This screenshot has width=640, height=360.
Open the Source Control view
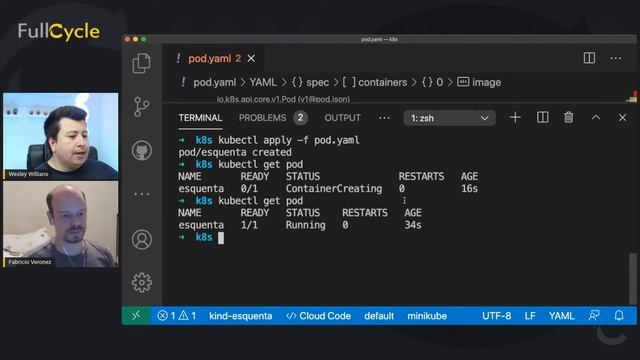141,107
